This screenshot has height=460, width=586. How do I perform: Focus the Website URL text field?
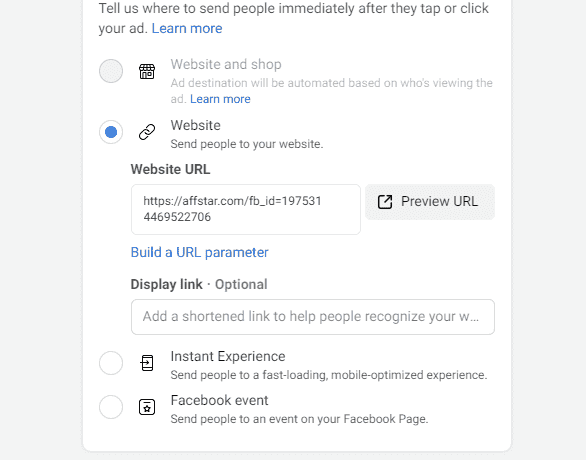(x=246, y=209)
